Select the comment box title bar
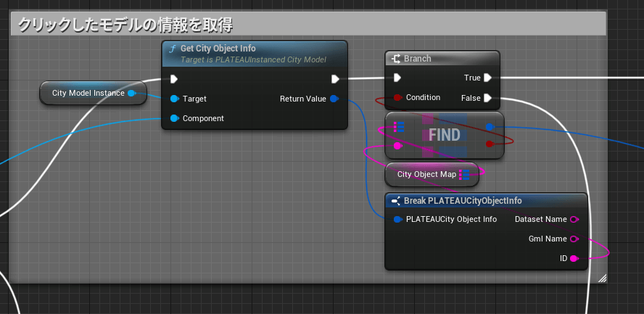The width and height of the screenshot is (644, 314). [x=308, y=24]
